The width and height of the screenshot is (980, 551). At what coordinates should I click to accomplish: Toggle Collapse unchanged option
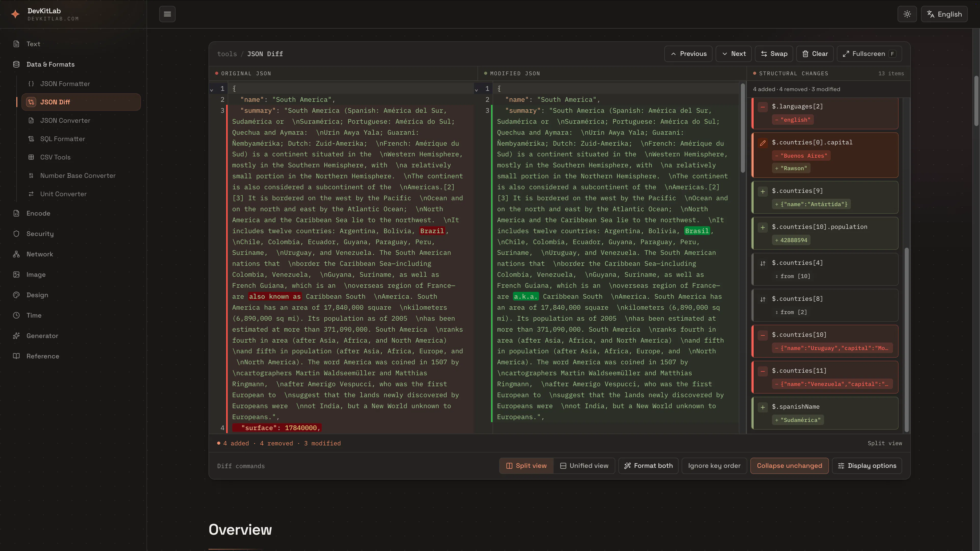click(x=789, y=466)
